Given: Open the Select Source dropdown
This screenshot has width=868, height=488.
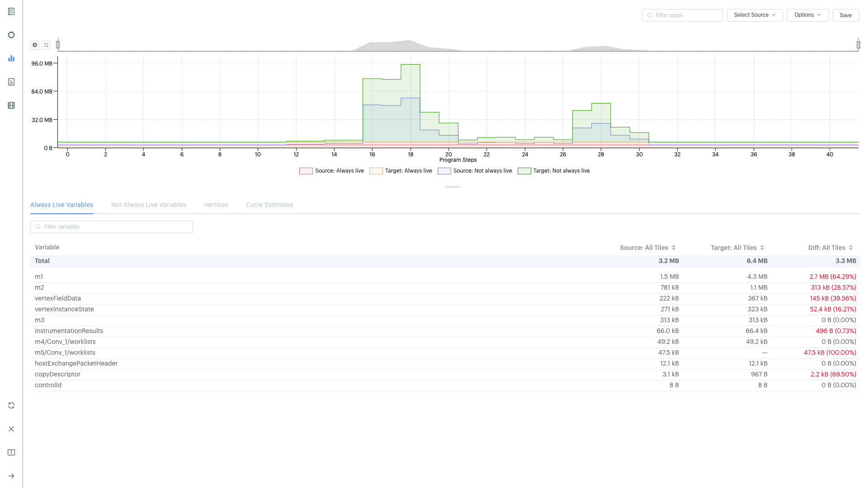Looking at the screenshot, I should [x=755, y=15].
